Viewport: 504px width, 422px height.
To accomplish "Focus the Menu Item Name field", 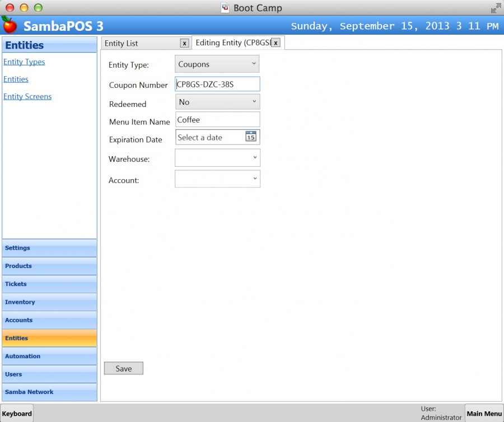I will click(x=217, y=120).
